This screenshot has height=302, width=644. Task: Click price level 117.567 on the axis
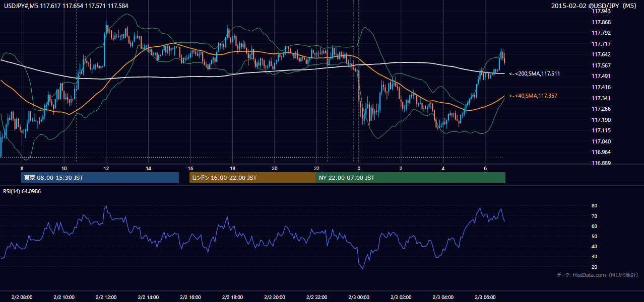[x=601, y=65]
